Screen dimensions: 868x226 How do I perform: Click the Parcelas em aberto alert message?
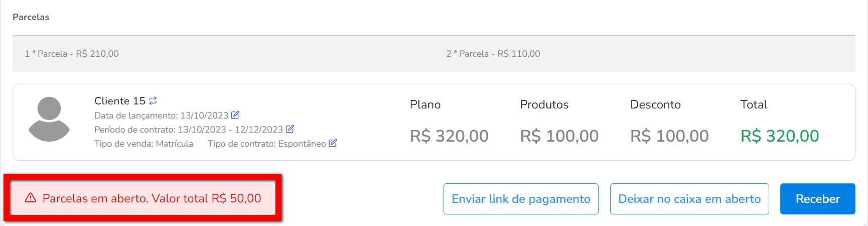pyautogui.click(x=152, y=198)
